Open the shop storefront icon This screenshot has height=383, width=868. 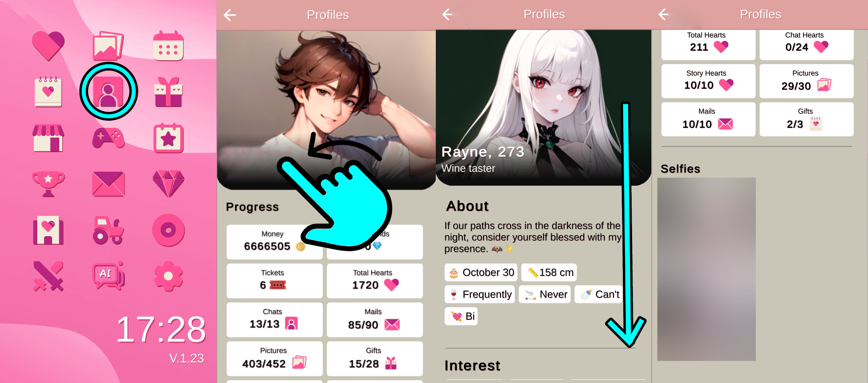[x=48, y=138]
